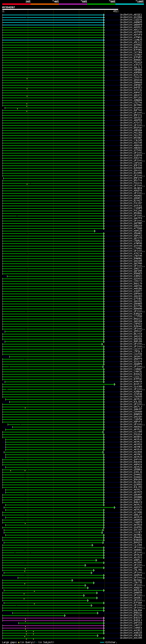Click the shortened green bar for A8MS28
Viewport: 146px width, 644px height.
49,231
